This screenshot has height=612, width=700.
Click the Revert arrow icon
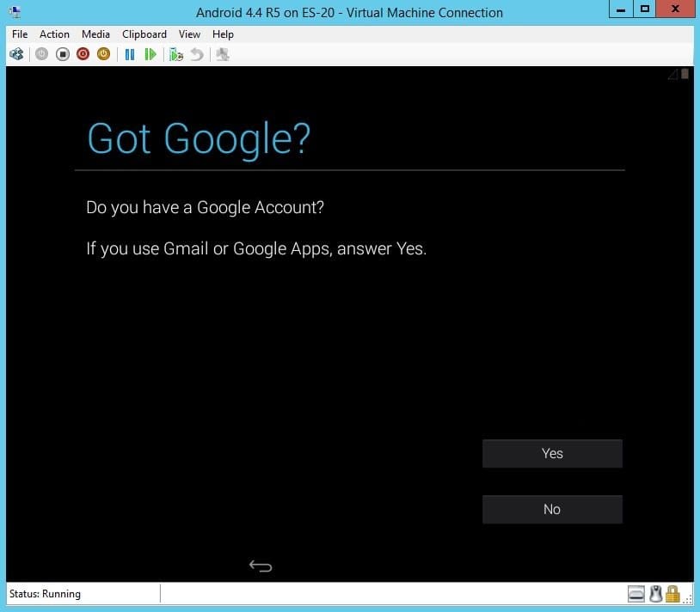coord(197,54)
